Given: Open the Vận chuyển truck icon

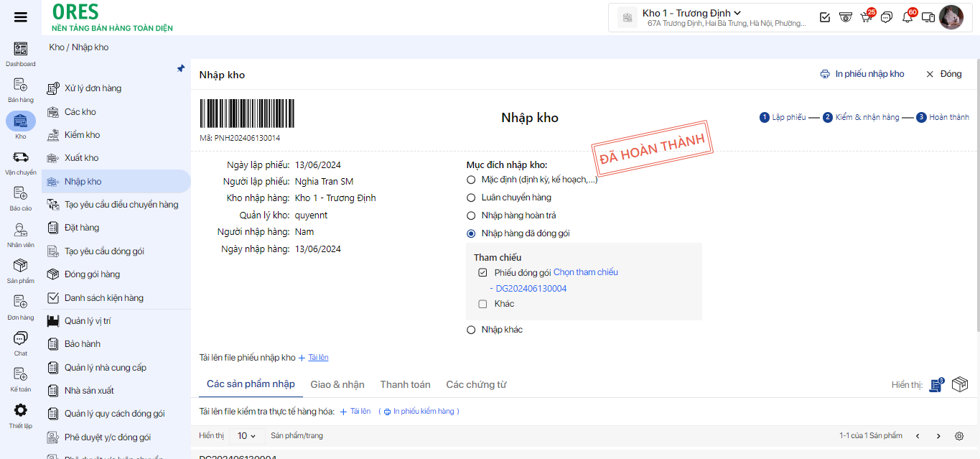Looking at the screenshot, I should pos(21,157).
